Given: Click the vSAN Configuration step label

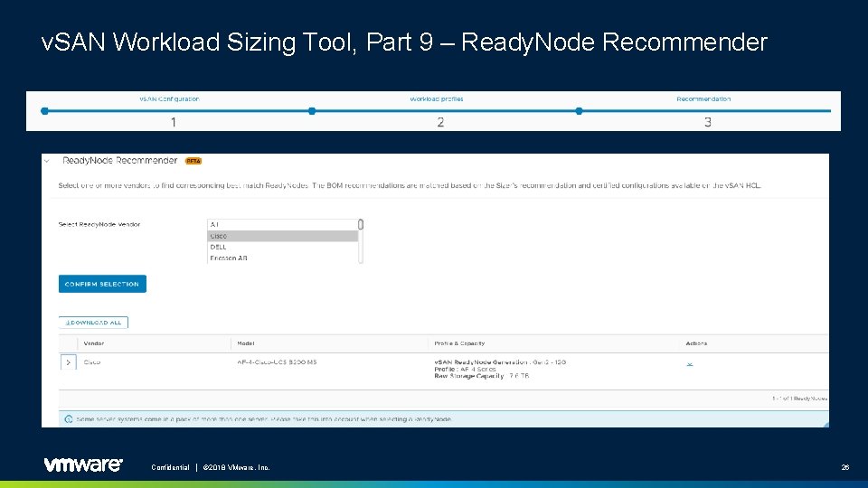Looking at the screenshot, I should 169,99.
